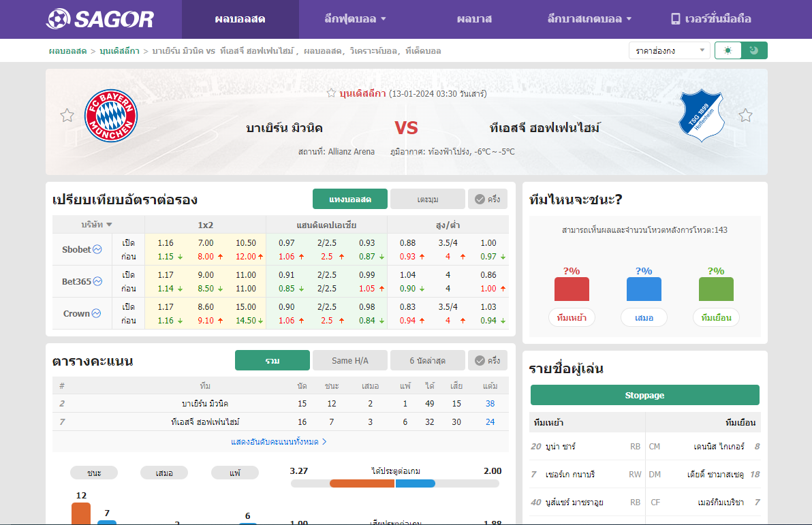Vote for away team win
Image resolution: width=812 pixels, height=525 pixels.
[x=716, y=317]
